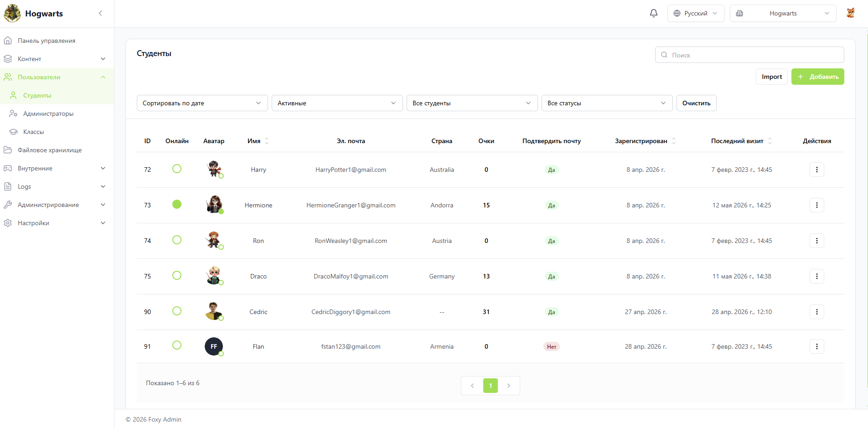The height and width of the screenshot is (428, 868).
Task: Open fox user profile avatar
Action: pyautogui.click(x=851, y=13)
